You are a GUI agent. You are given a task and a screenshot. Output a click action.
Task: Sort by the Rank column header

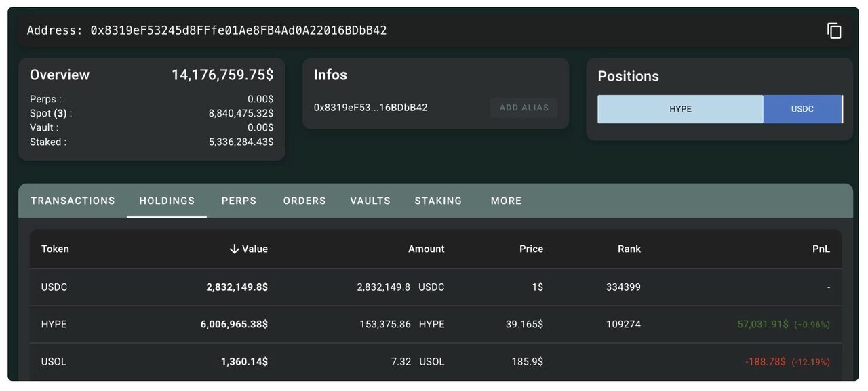[629, 249]
